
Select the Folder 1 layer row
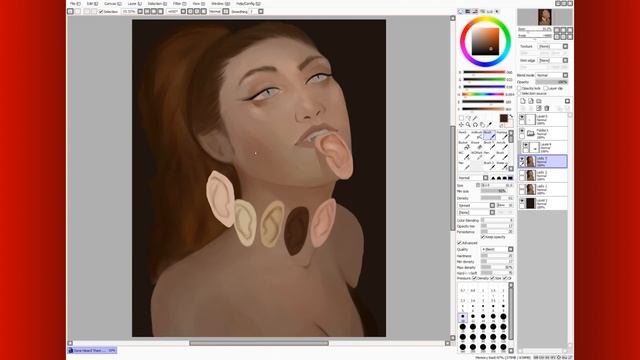coord(543,133)
